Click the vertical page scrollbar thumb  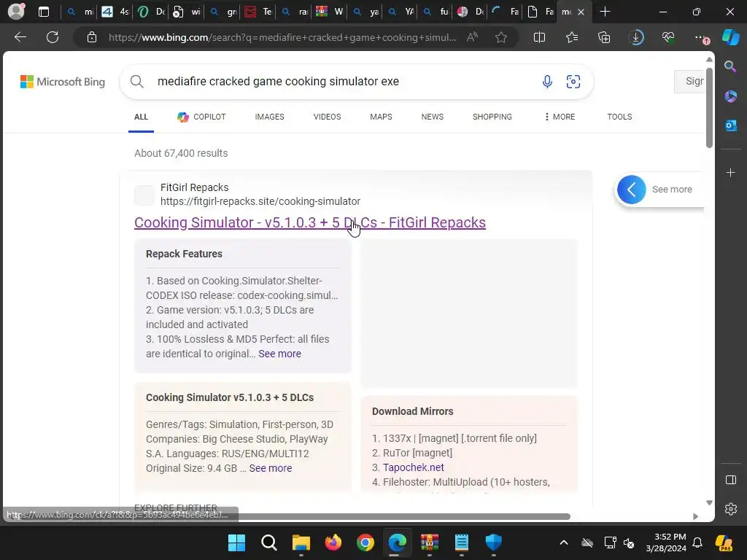pos(709,108)
